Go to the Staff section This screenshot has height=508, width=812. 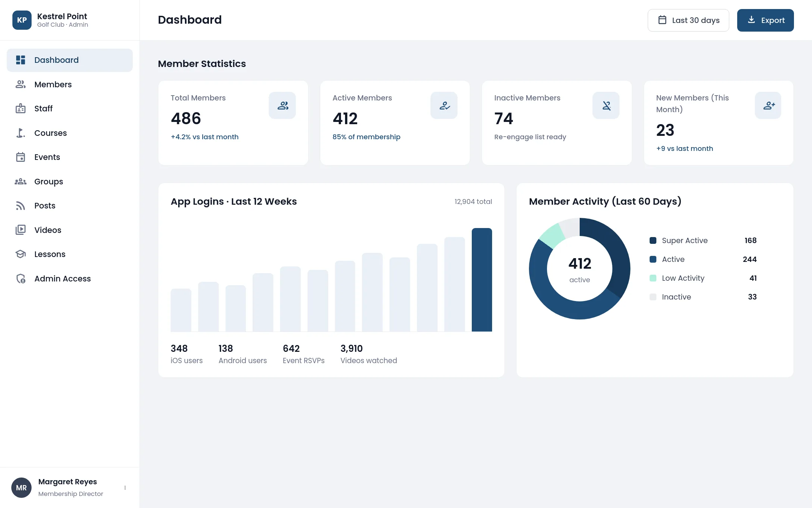pos(70,109)
